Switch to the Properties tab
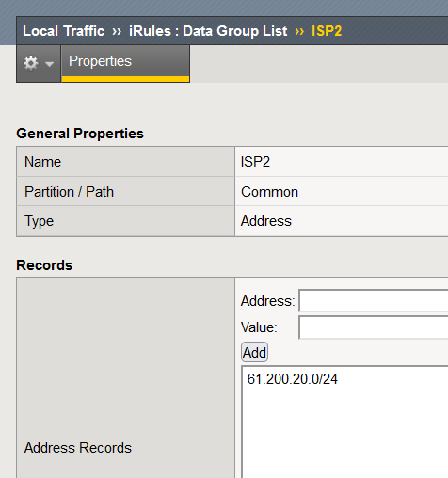This screenshot has width=448, height=478. tap(125, 63)
